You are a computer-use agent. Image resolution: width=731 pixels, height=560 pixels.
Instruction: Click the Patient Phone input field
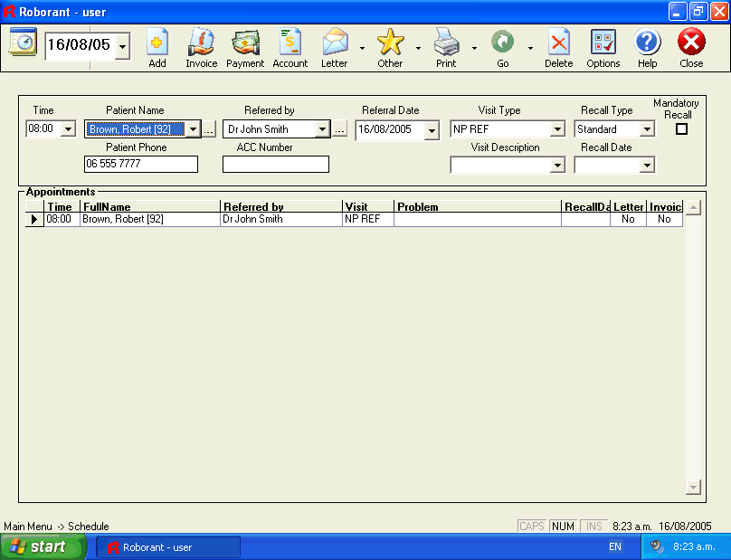point(141,164)
